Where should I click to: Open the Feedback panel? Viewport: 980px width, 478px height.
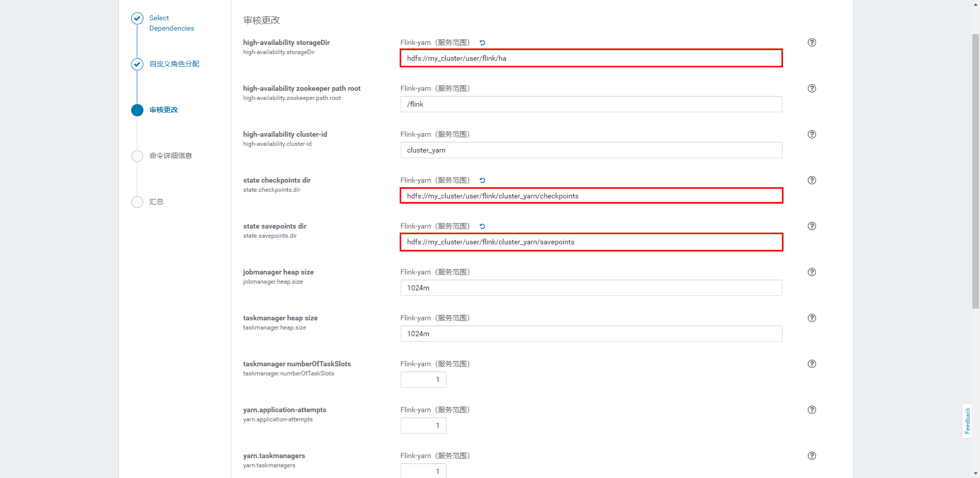967,420
